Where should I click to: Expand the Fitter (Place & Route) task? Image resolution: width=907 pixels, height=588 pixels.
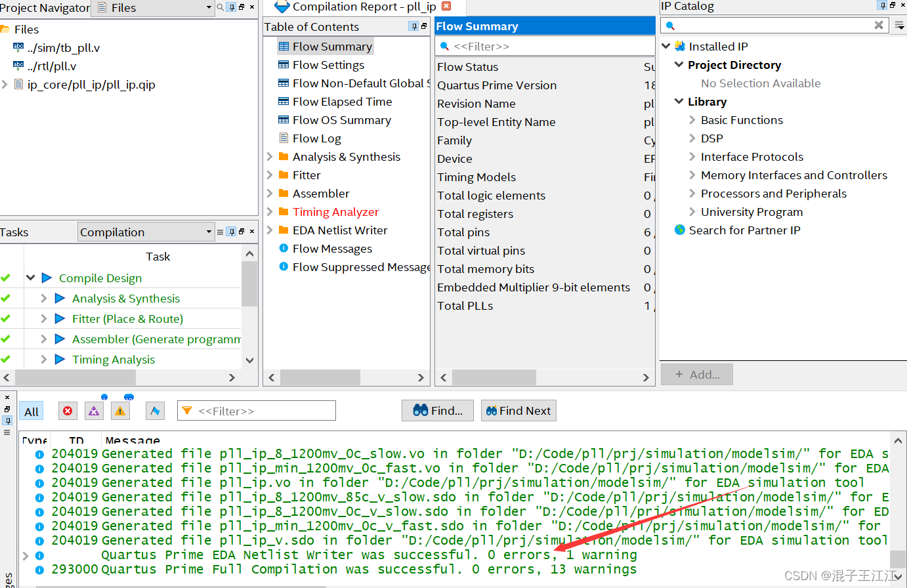point(43,318)
